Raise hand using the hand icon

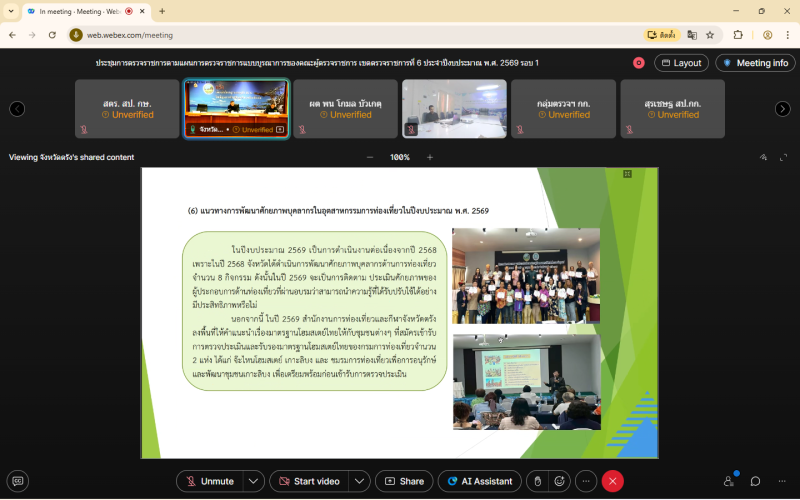(x=537, y=481)
